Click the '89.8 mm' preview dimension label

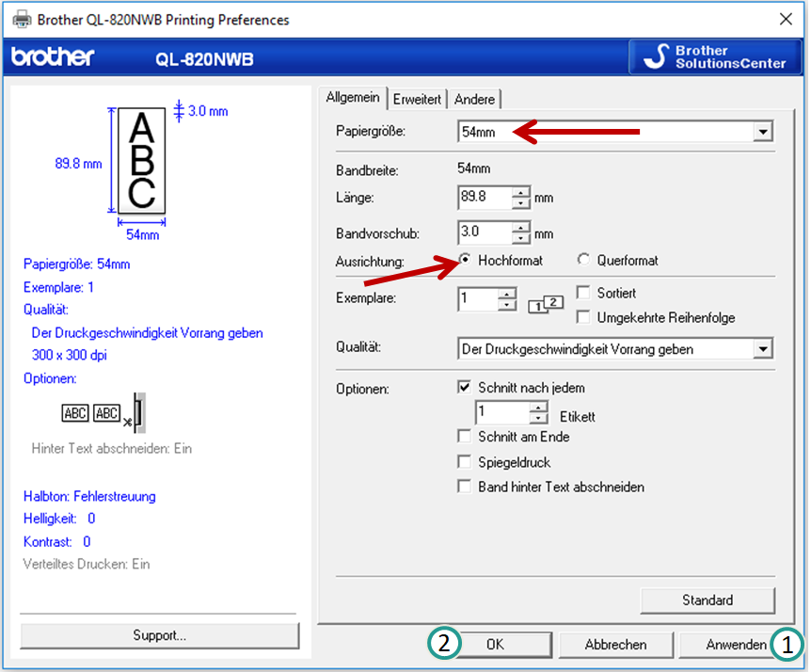coord(78,164)
